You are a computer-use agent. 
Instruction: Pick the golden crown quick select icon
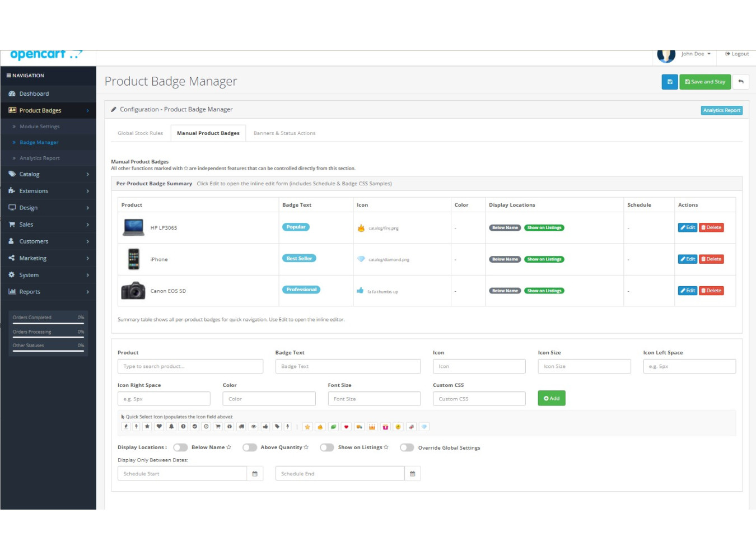[372, 427]
